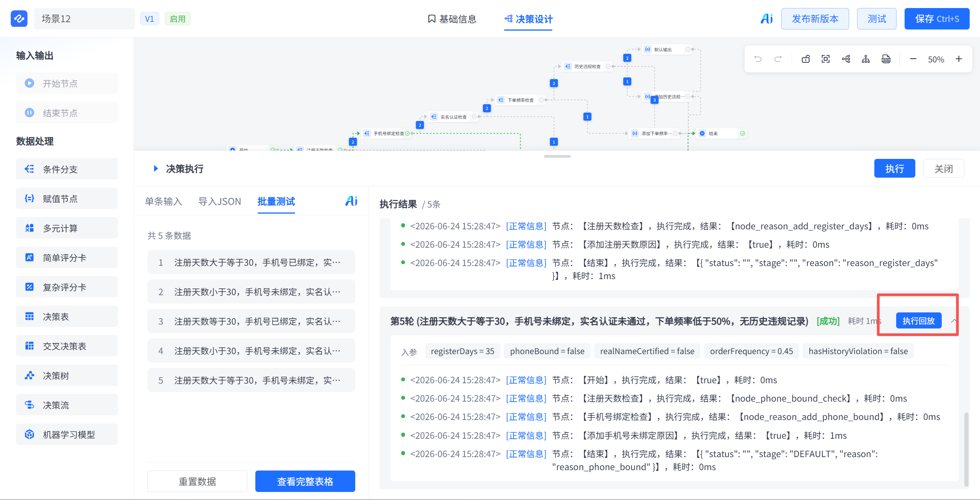Viewport: 980px width, 500px height.
Task: Switch to 单条输入 tab
Action: [x=163, y=201]
